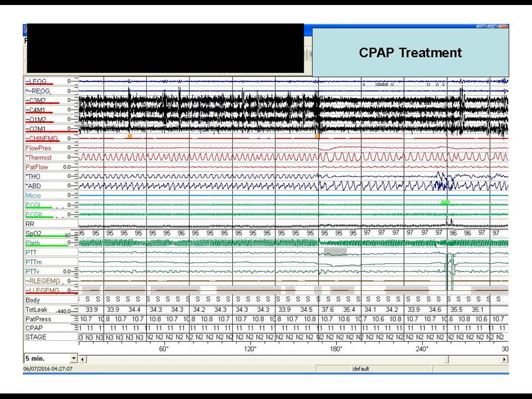Screen dimensions: 532x399
Task: Select the PTTm channel label
Action: (33, 262)
